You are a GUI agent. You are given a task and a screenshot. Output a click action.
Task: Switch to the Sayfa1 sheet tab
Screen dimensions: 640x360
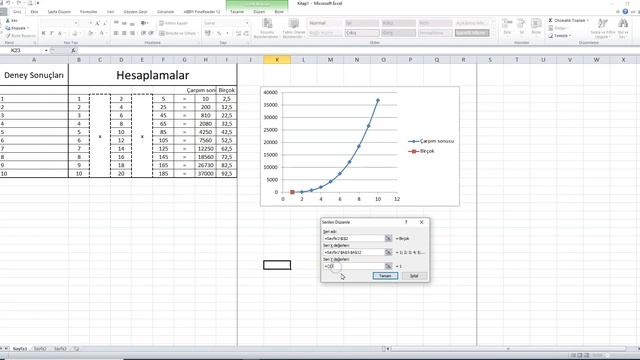point(20,349)
